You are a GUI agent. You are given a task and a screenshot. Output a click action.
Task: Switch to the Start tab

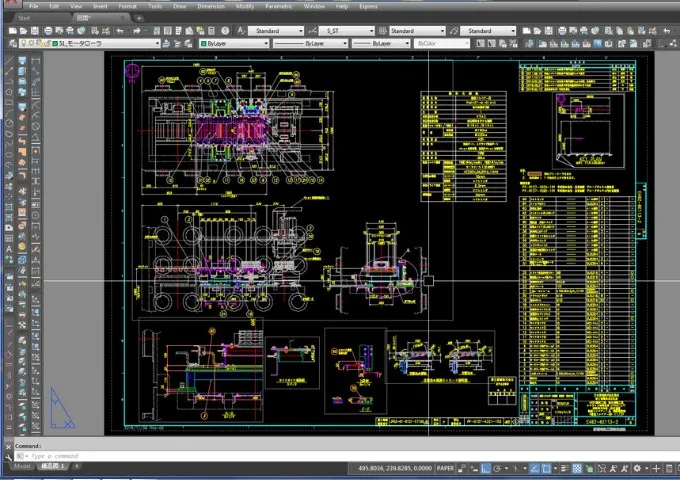coord(24,18)
